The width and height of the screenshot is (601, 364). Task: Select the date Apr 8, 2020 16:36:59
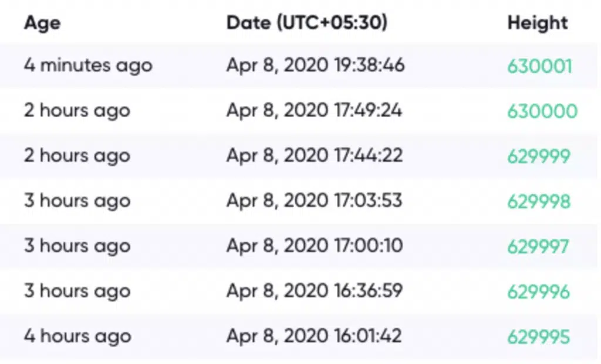click(315, 291)
